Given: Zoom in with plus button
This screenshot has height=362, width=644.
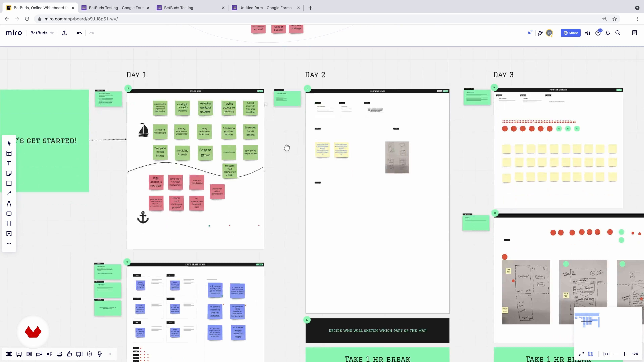Looking at the screenshot, I should point(624,354).
